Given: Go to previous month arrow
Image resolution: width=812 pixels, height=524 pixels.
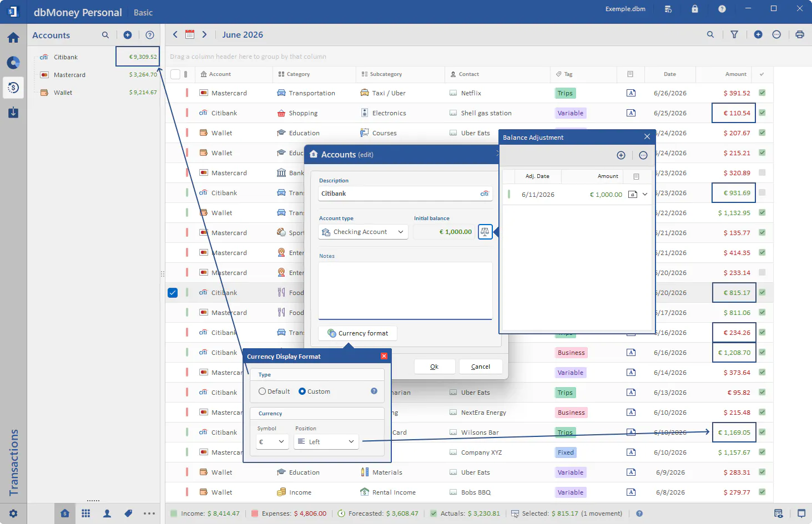Looking at the screenshot, I should click(175, 34).
